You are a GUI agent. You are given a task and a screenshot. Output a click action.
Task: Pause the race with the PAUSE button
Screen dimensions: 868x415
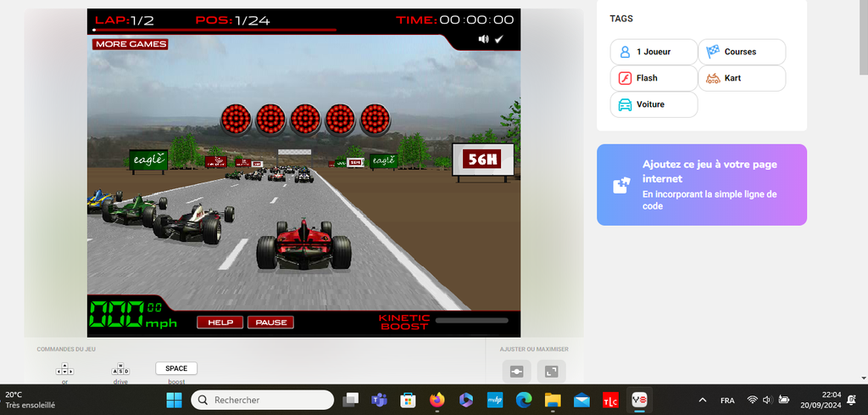point(270,322)
